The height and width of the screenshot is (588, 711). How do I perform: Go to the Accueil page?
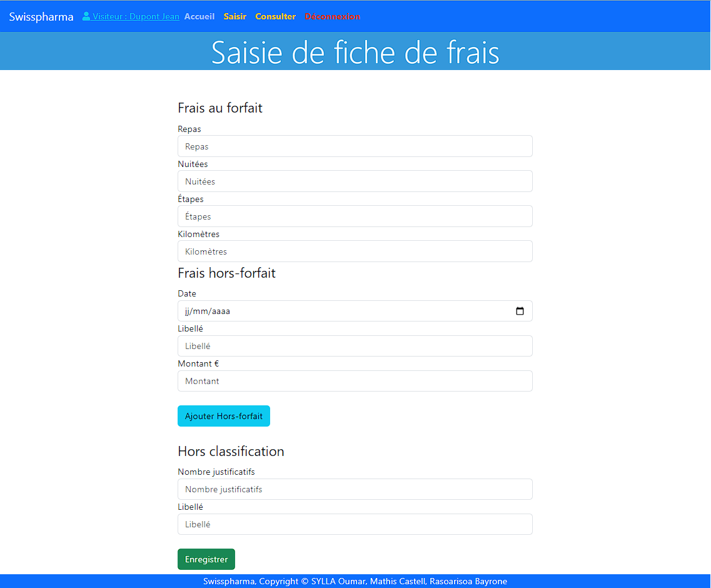tap(199, 17)
